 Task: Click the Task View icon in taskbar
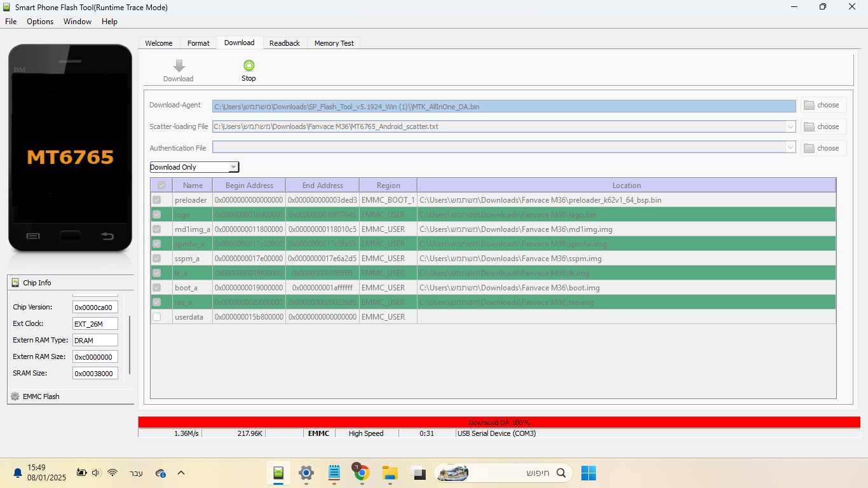[418, 473]
